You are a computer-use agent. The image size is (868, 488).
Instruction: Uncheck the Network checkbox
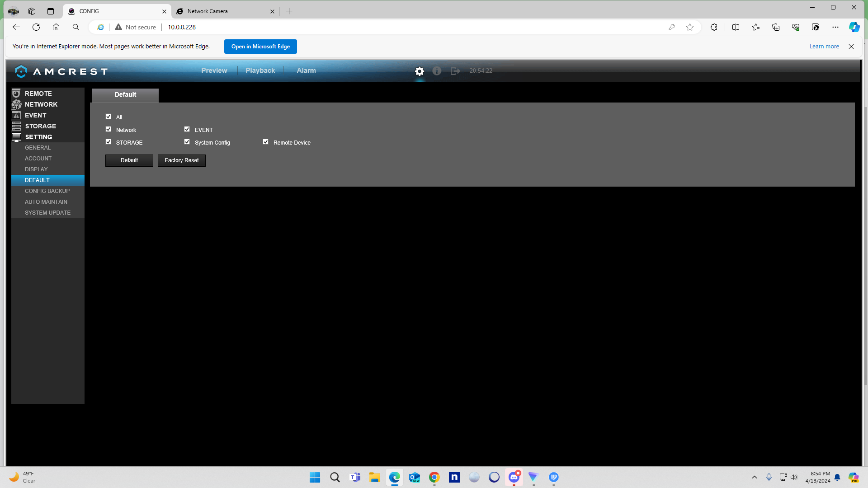[x=108, y=129]
